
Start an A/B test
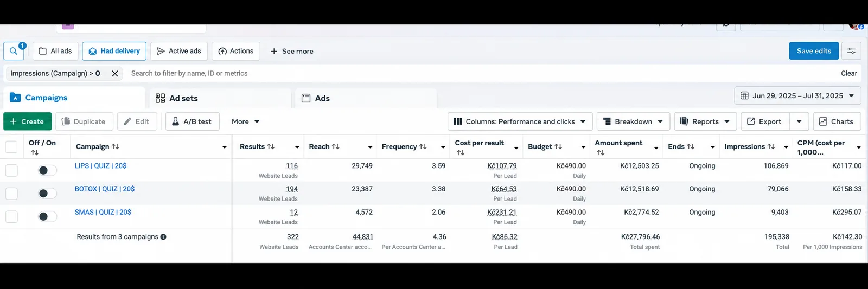tap(192, 121)
